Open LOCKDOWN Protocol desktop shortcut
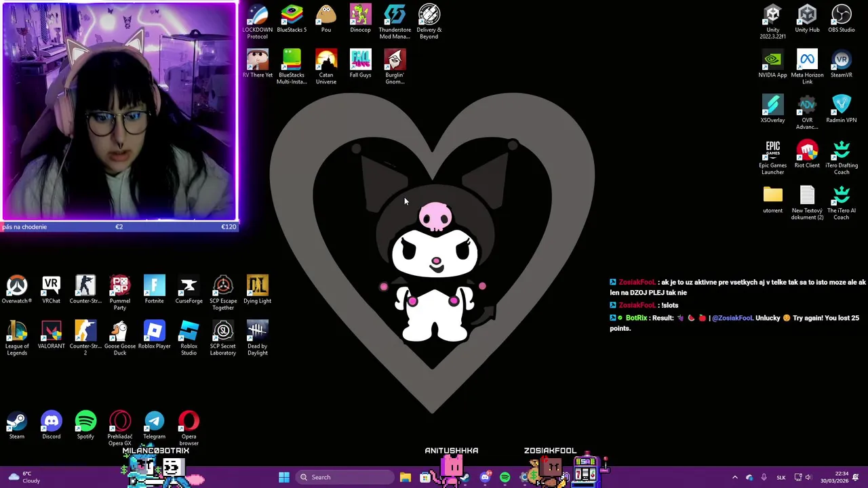Screen dimensions: 868x488 tap(257, 22)
